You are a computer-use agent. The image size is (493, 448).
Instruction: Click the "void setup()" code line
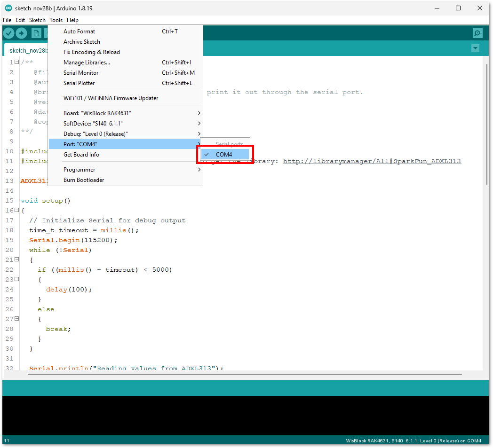pos(46,201)
